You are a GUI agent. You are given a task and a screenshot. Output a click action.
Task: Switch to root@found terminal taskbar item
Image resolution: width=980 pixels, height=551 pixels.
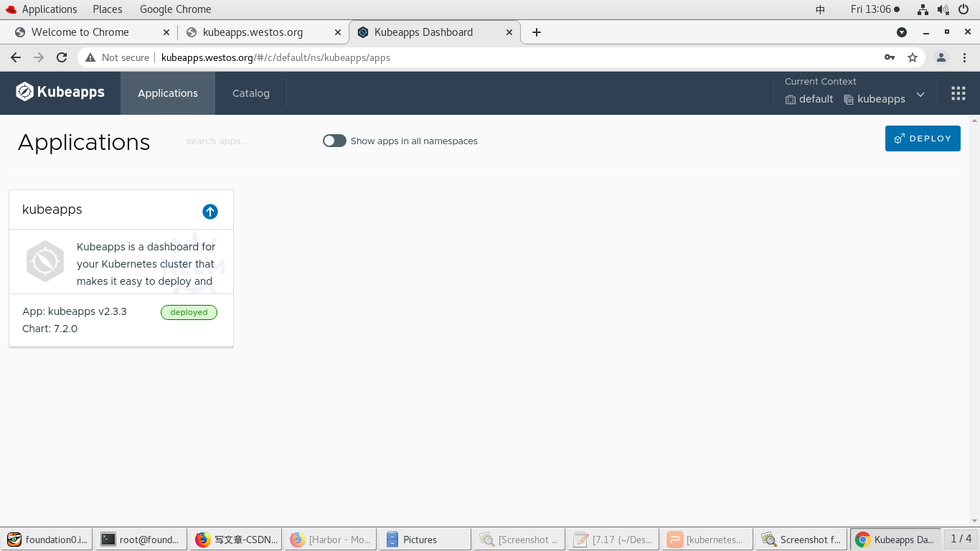coord(140,540)
